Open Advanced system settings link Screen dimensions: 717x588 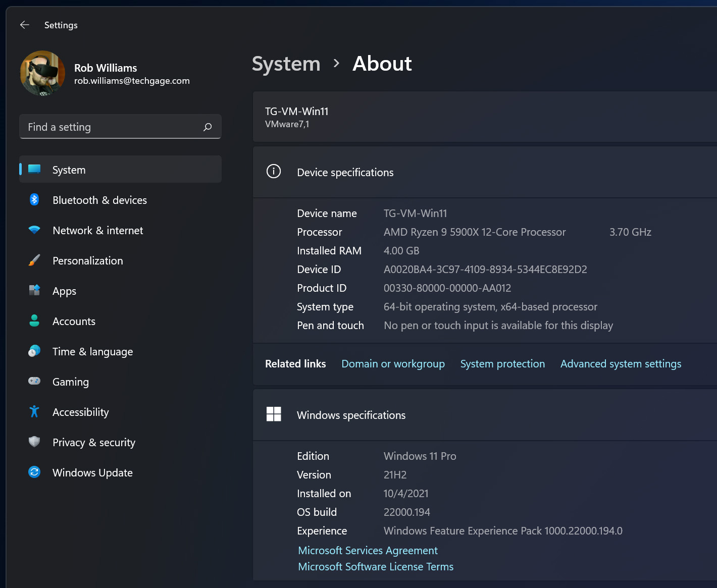click(x=621, y=364)
